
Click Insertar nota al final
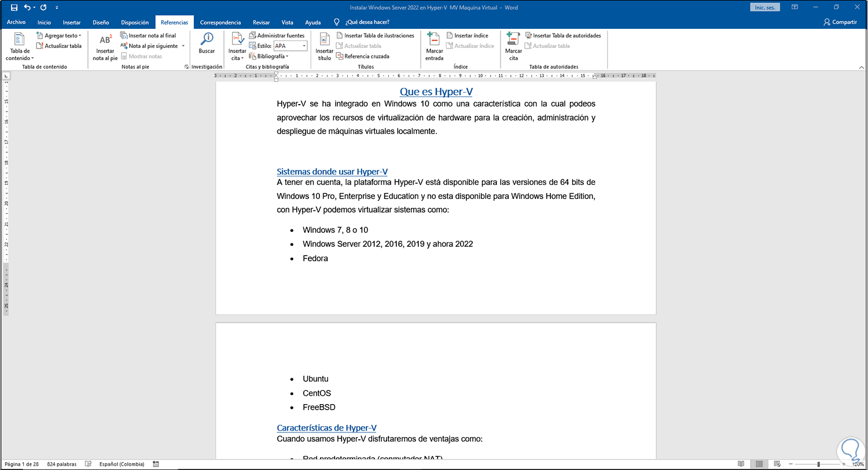148,35
